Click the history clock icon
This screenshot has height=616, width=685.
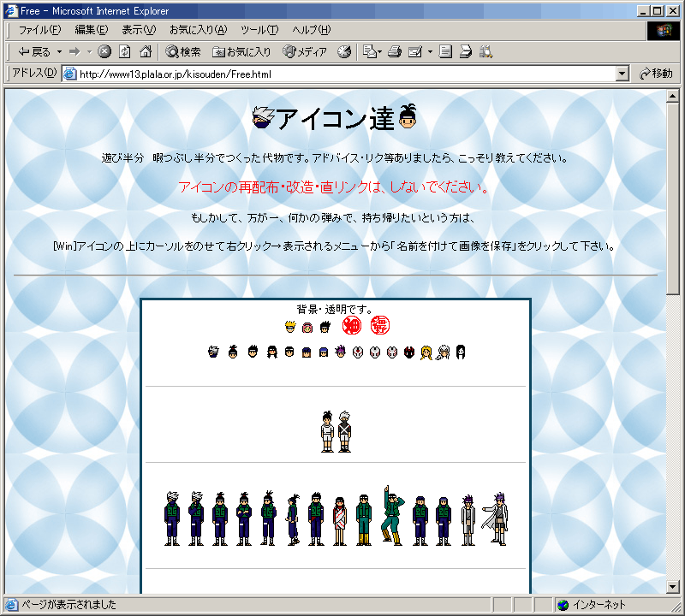coord(344,52)
